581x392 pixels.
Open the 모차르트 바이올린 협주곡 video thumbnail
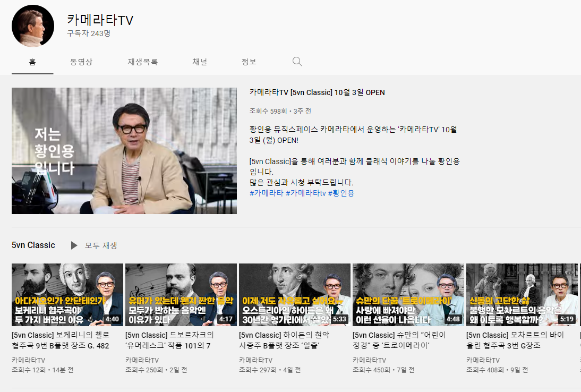[x=522, y=295]
